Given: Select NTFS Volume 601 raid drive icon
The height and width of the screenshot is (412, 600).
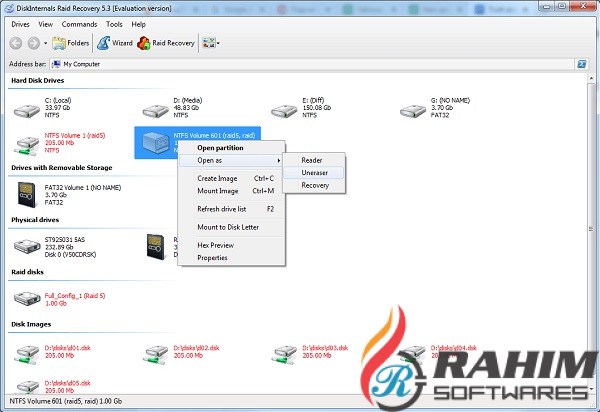Looking at the screenshot, I should pos(155,143).
